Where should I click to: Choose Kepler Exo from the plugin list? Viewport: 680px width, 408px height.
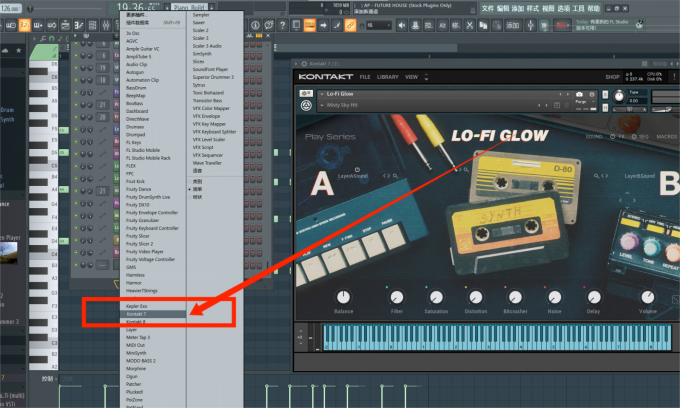pos(137,306)
